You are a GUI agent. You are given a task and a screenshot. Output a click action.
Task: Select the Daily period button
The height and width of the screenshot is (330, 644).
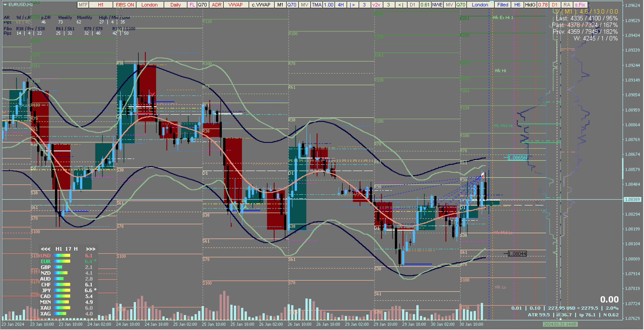click(x=176, y=4)
